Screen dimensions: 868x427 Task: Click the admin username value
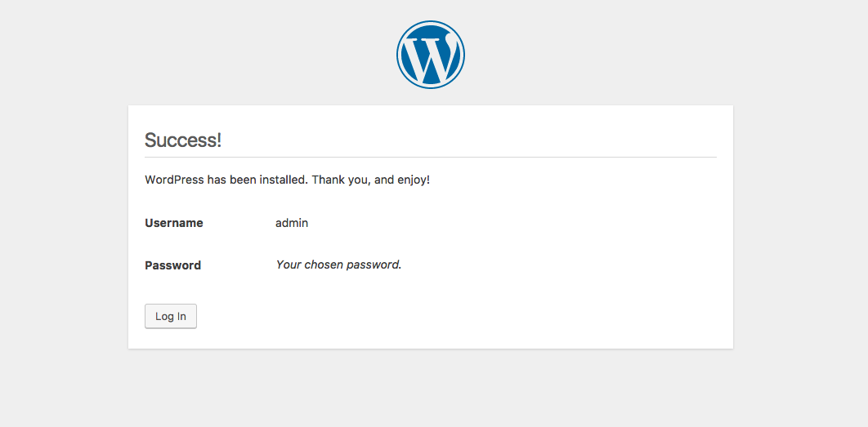[x=292, y=223]
